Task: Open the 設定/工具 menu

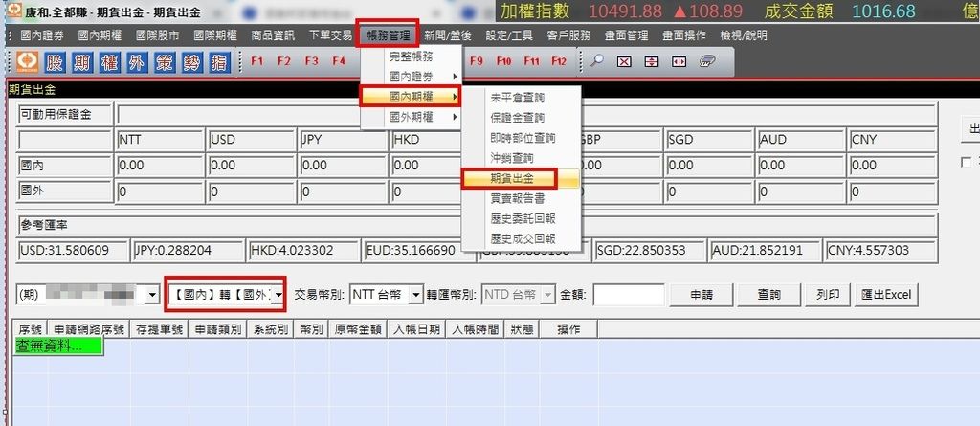Action: [509, 35]
